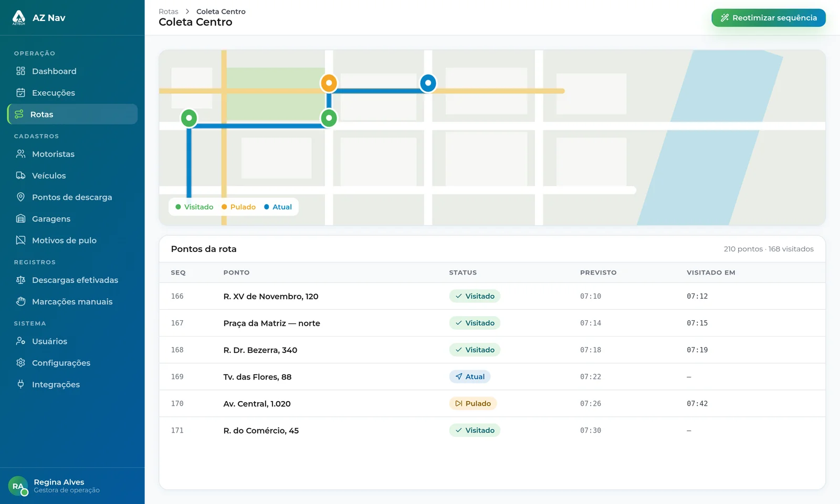Open Descargas efetivadas records
The width and height of the screenshot is (840, 504).
click(72, 280)
